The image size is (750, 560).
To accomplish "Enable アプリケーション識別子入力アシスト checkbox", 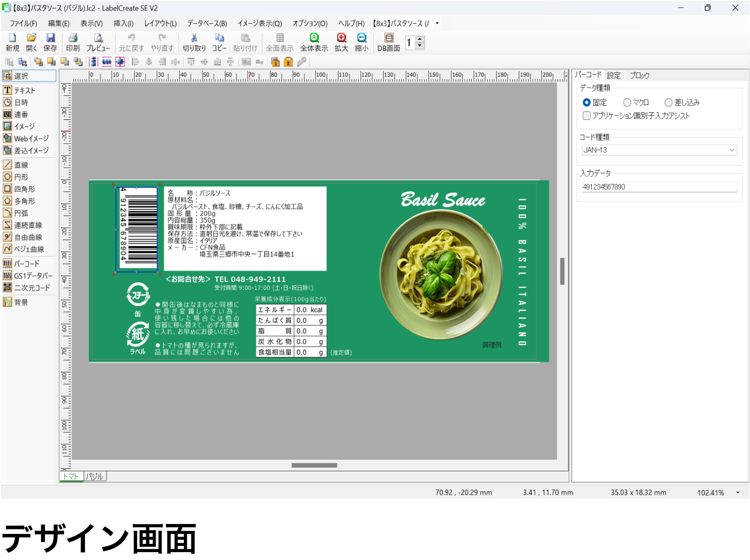I will (x=587, y=116).
